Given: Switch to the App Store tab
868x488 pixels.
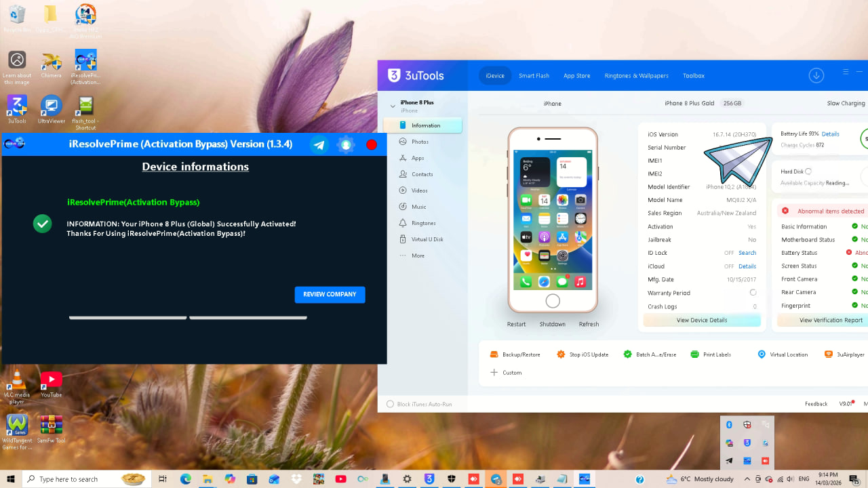Looking at the screenshot, I should (576, 76).
